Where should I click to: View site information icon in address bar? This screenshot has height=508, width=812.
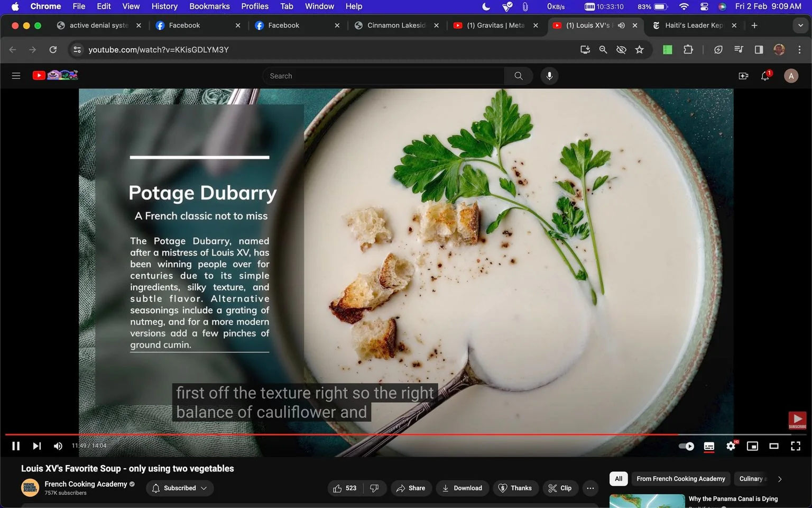[x=77, y=50]
